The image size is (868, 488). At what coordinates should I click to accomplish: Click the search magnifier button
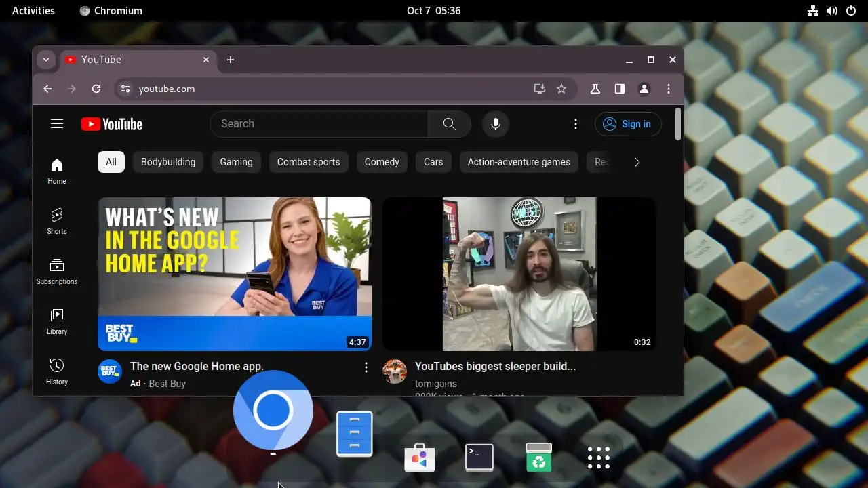coord(449,124)
